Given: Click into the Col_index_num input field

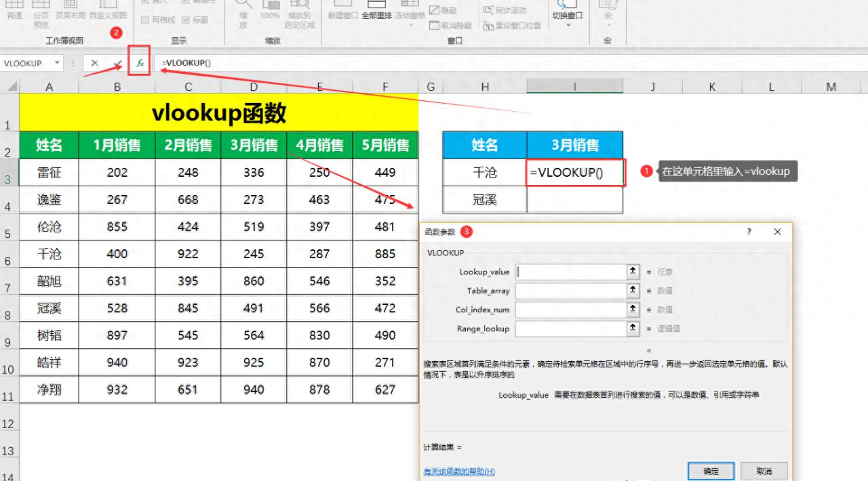Looking at the screenshot, I should pyautogui.click(x=571, y=310).
